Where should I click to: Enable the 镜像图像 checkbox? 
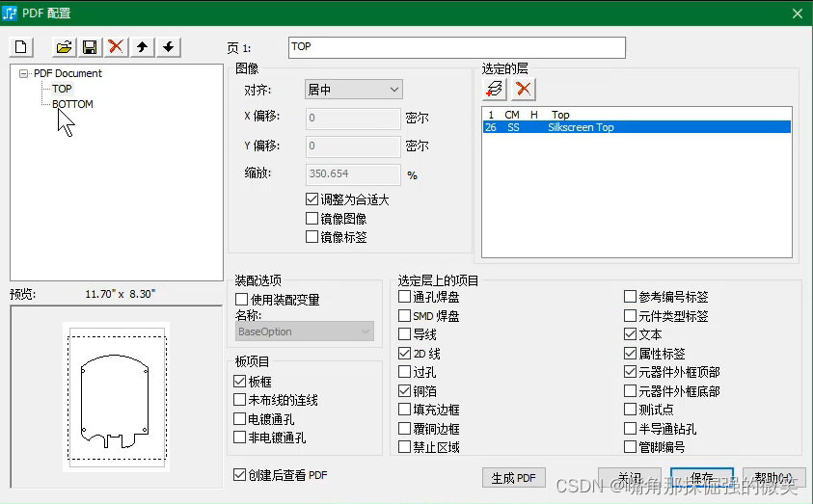point(312,219)
